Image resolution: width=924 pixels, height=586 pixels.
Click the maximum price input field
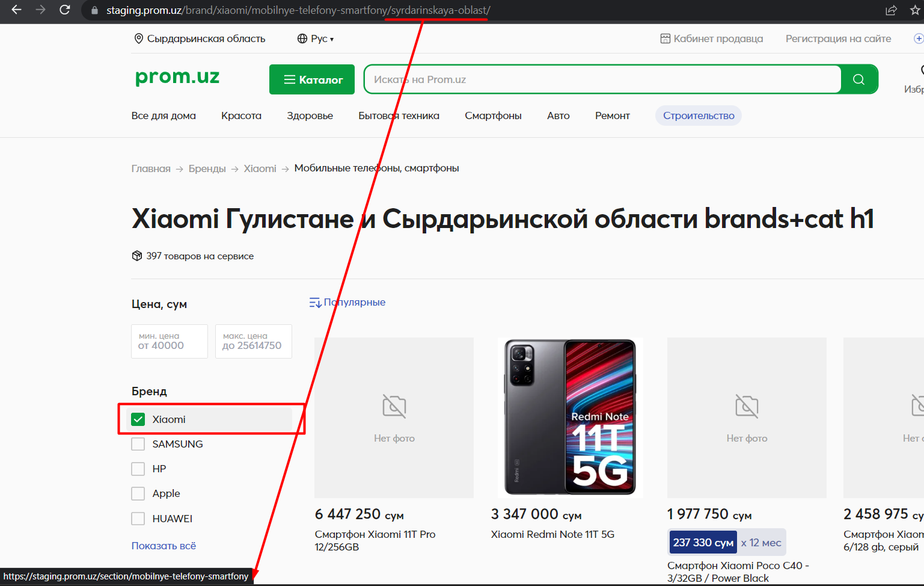click(254, 341)
